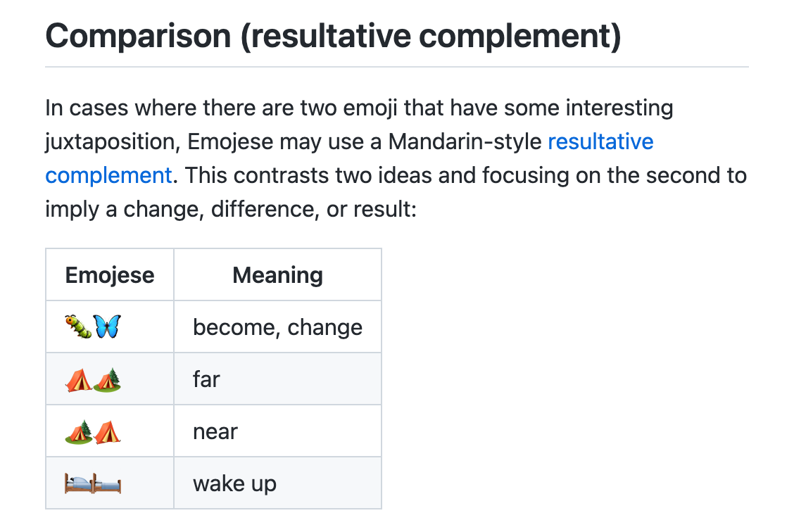The height and width of the screenshot is (532, 794).
Task: Click the blue butterfly emoji
Action: click(x=108, y=327)
